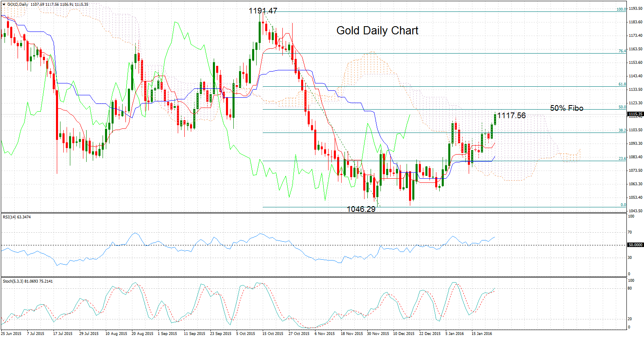Image resolution: width=644 pixels, height=337 pixels.
Task: Click 1043.50 on the price axis
Action: (x=635, y=211)
